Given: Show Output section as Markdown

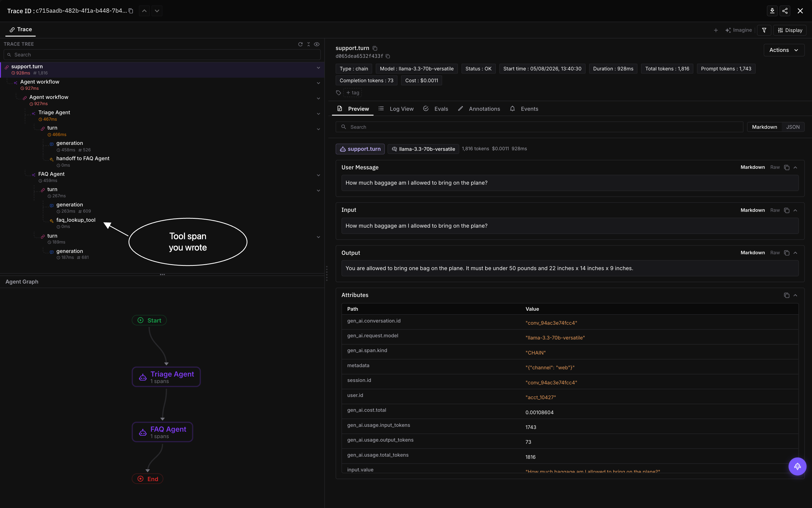Looking at the screenshot, I should pyautogui.click(x=753, y=253).
